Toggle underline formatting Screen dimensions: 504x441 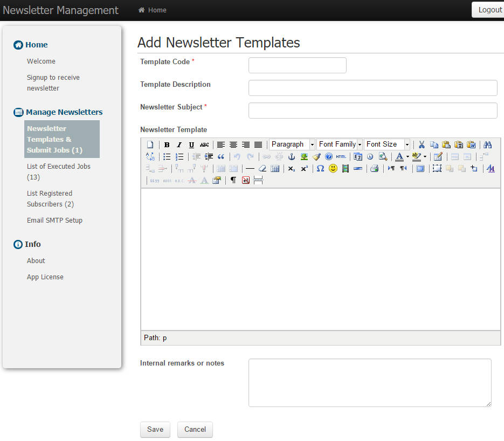pos(191,144)
